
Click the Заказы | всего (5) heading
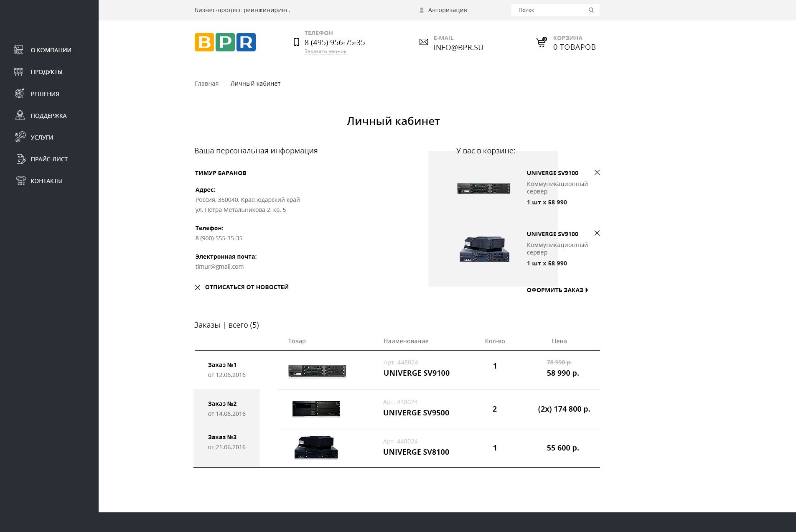[226, 325]
